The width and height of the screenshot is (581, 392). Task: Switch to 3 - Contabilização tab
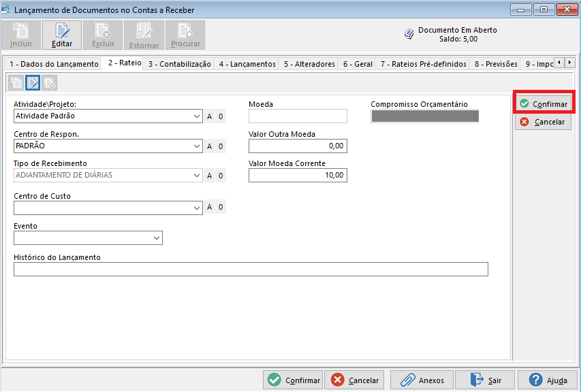[180, 64]
